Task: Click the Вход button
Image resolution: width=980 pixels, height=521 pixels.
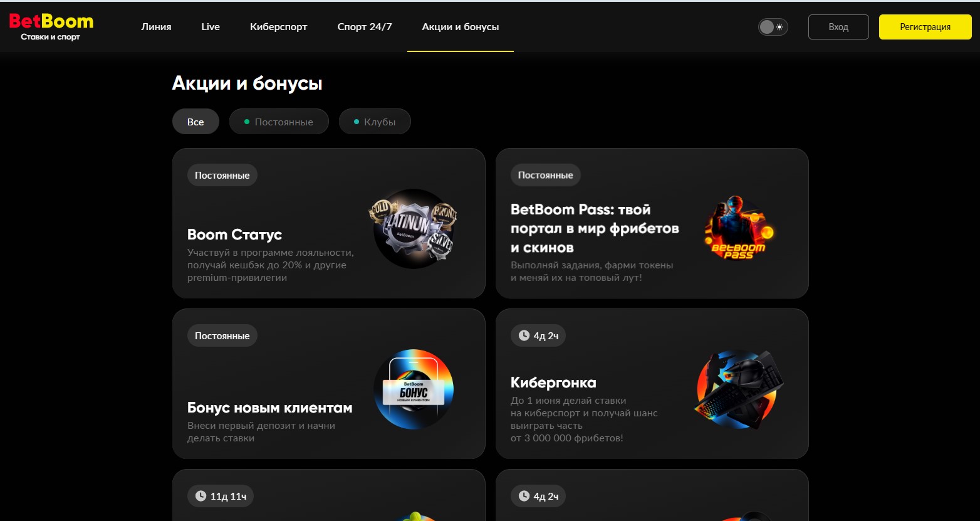Action: pos(838,27)
